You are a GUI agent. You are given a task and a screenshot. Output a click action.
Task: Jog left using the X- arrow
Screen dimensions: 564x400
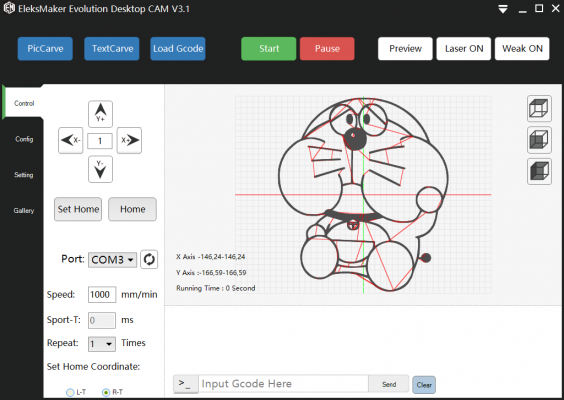[70, 140]
